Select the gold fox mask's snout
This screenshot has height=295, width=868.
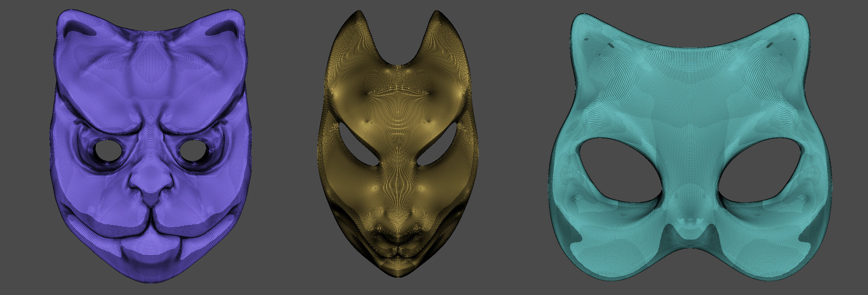click(x=398, y=232)
